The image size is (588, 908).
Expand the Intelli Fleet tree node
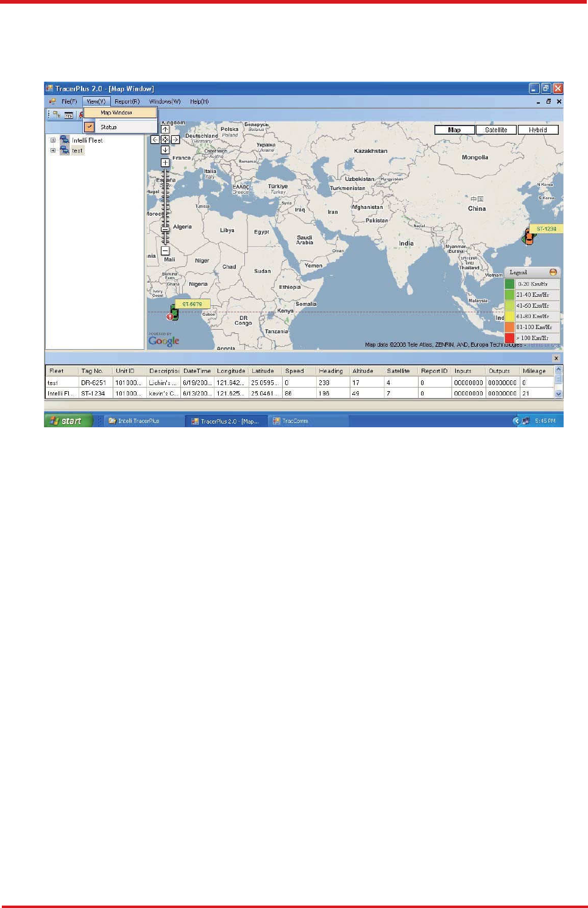[x=53, y=140]
